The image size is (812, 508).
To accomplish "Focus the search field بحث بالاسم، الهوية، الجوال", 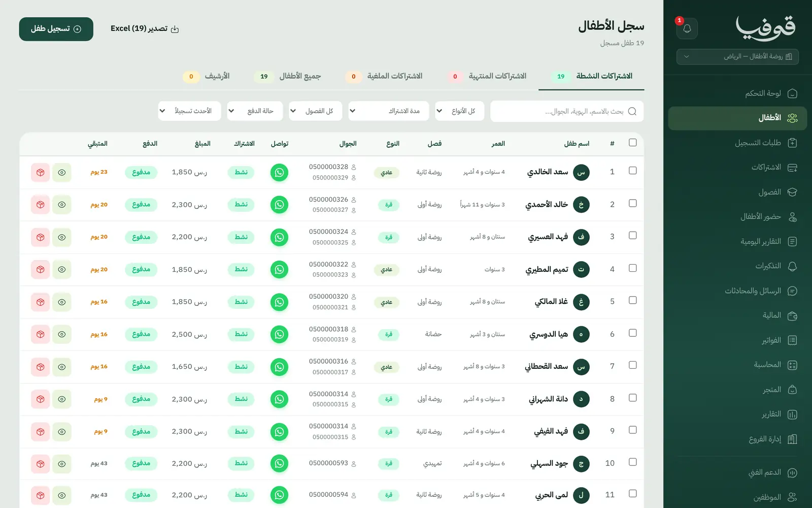I will (567, 111).
